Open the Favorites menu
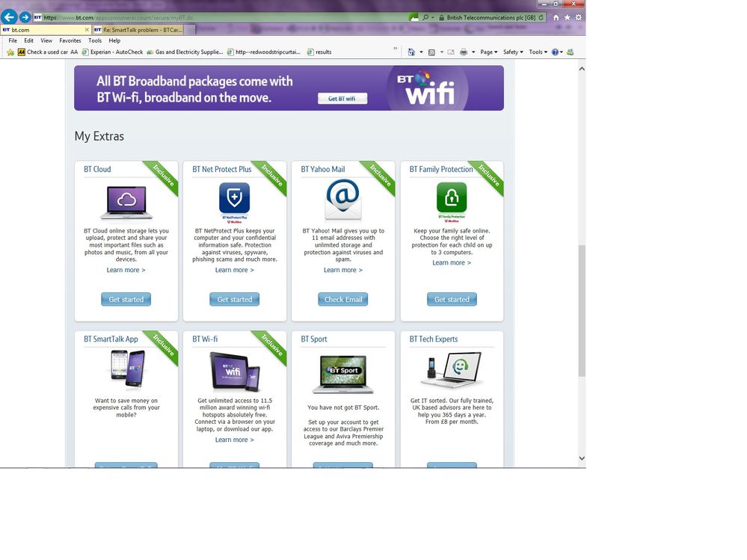This screenshot has height=560, width=747. click(70, 40)
